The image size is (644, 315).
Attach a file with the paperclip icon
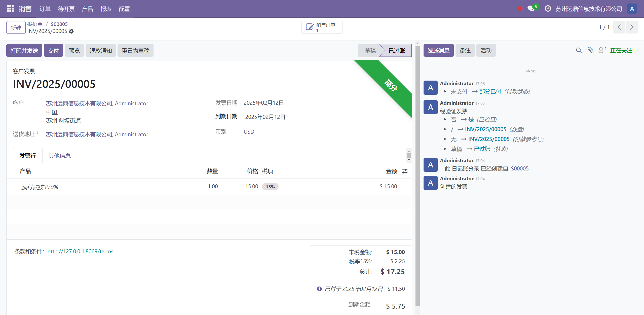click(590, 50)
